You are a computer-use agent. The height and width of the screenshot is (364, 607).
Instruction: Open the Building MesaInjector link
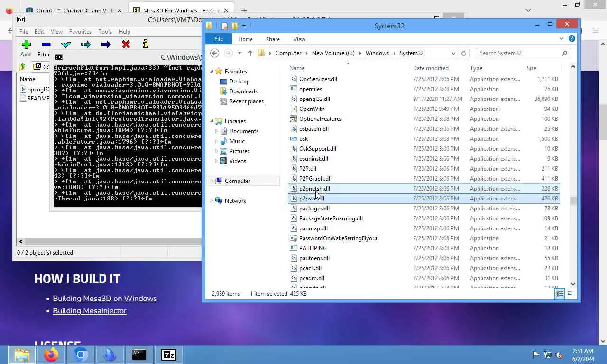coord(90,311)
